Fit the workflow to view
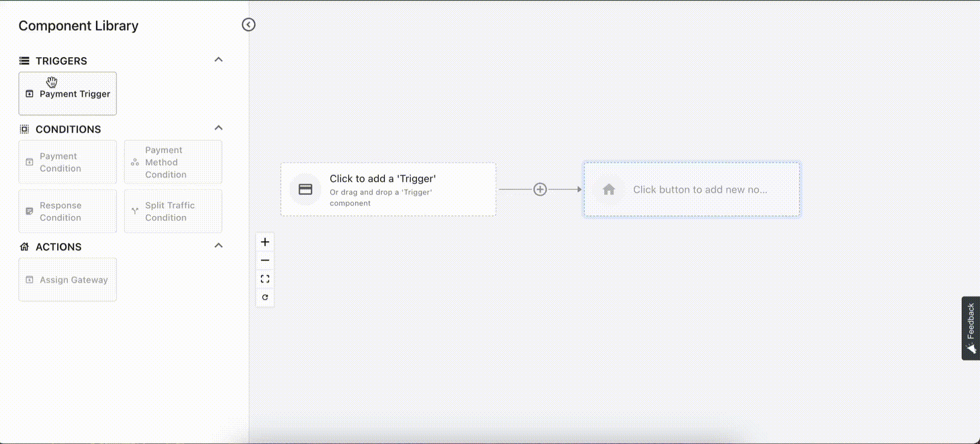980x444 pixels. [265, 279]
